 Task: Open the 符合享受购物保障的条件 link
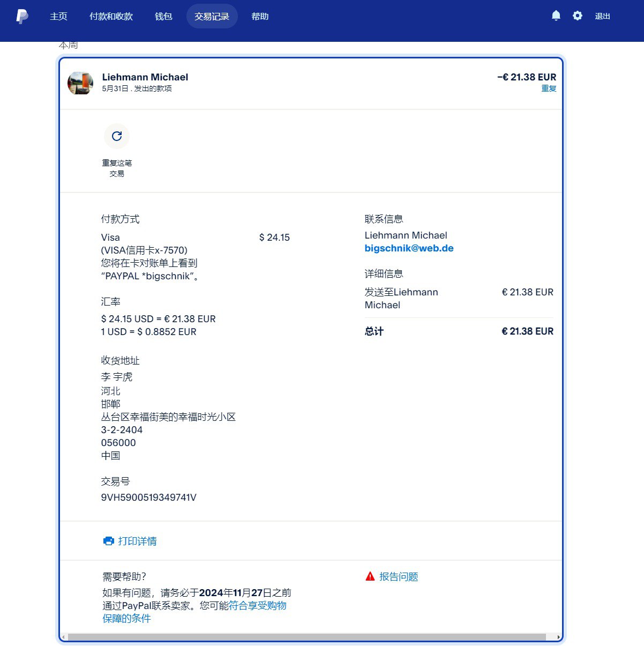tap(257, 606)
